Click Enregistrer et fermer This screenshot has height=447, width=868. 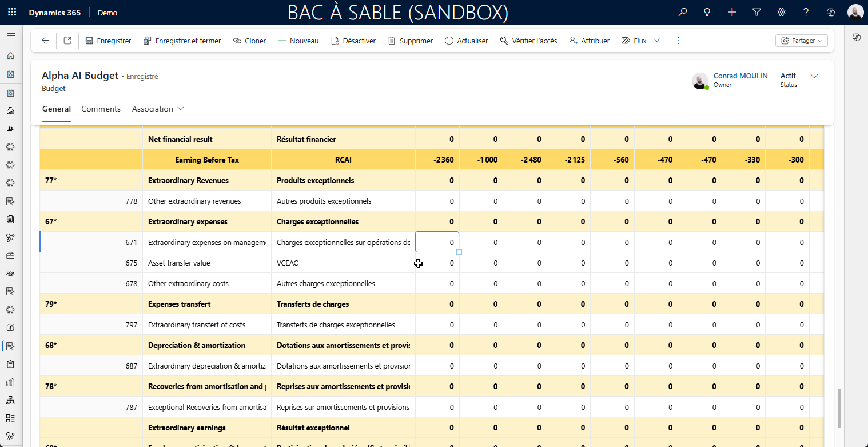(182, 41)
